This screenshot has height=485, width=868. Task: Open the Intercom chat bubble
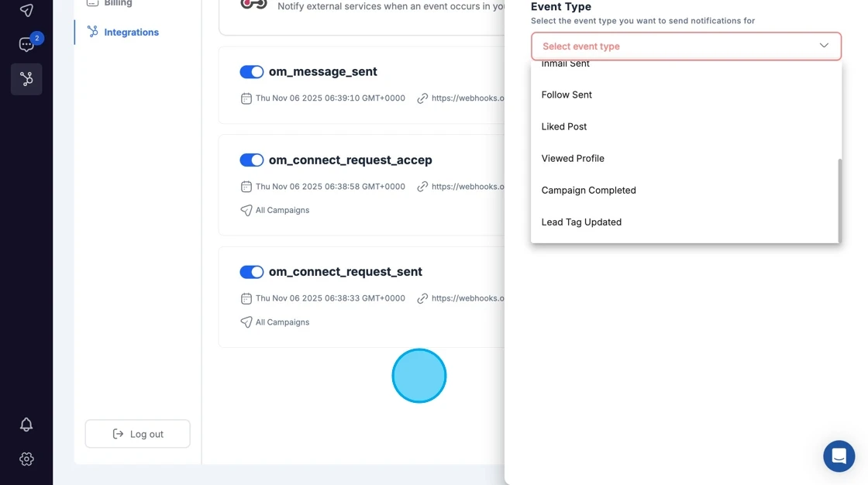coord(839,456)
